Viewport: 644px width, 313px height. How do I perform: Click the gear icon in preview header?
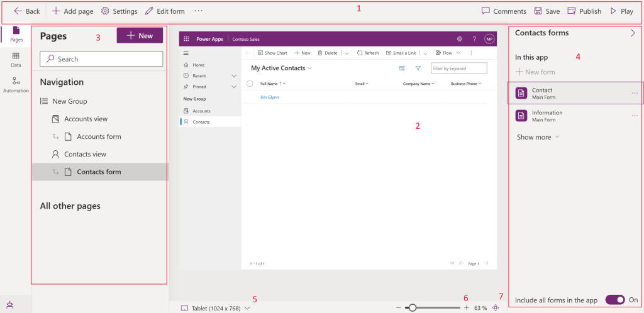pos(460,39)
